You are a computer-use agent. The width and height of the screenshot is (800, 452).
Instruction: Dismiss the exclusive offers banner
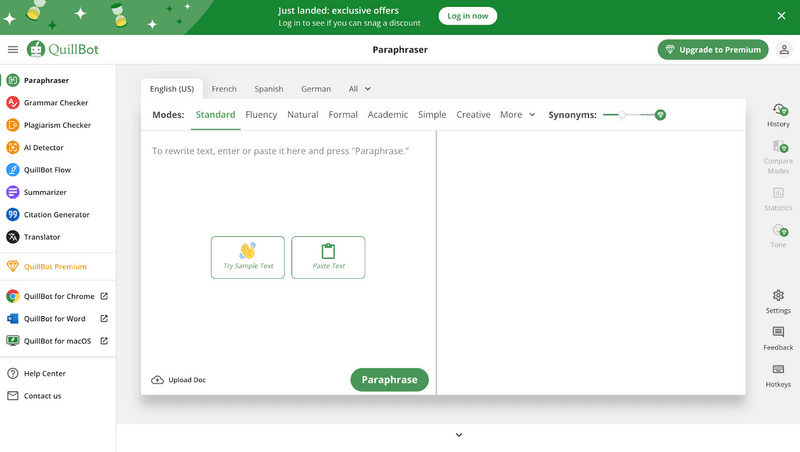[x=782, y=16]
